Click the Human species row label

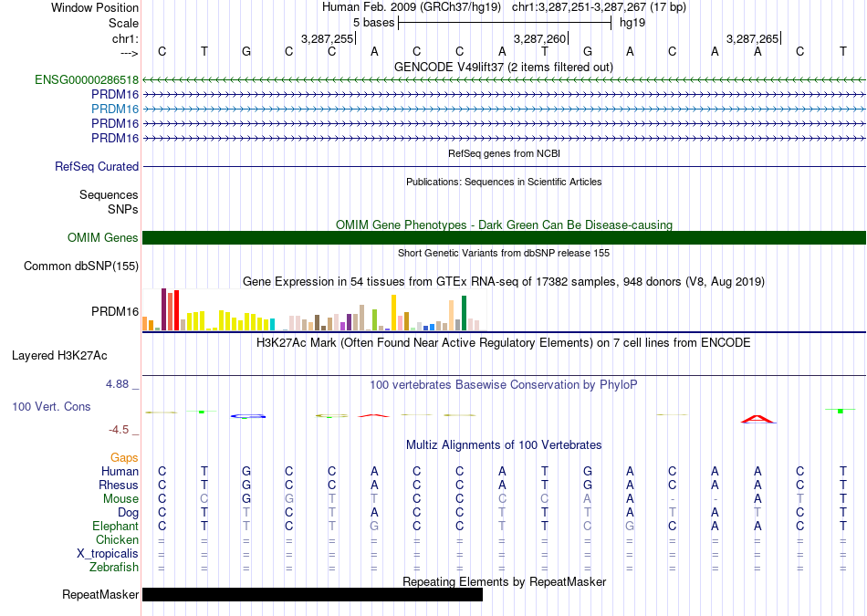click(120, 471)
